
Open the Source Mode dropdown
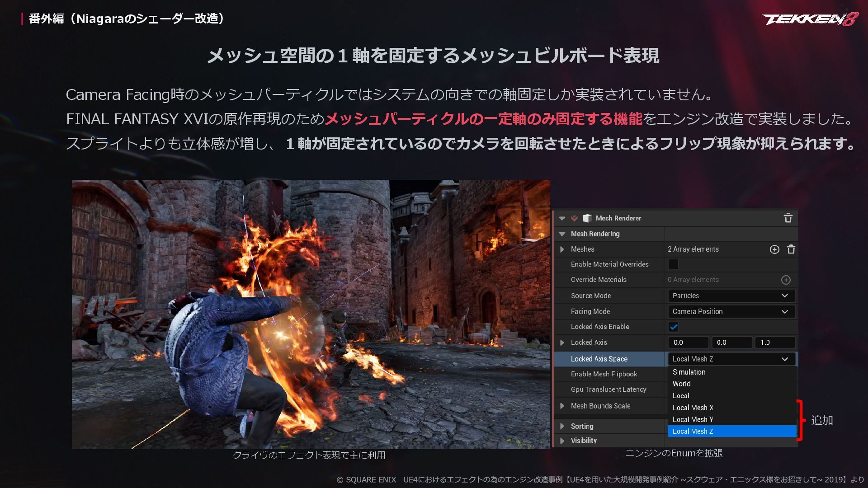tap(731, 296)
